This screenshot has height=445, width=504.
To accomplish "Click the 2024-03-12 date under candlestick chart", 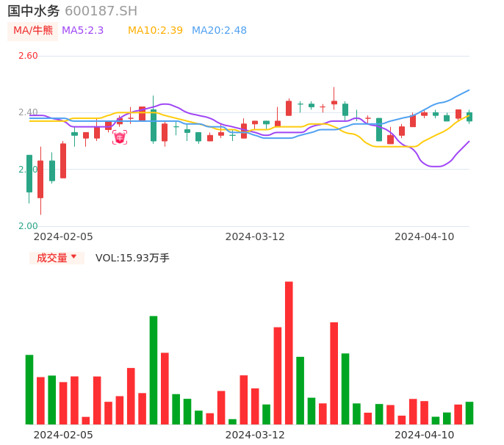I will click(255, 236).
